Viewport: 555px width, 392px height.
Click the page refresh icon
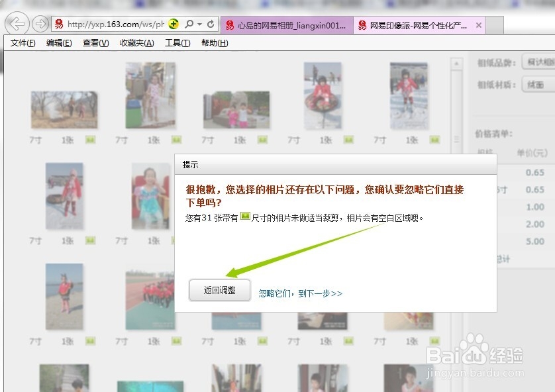[x=211, y=24]
